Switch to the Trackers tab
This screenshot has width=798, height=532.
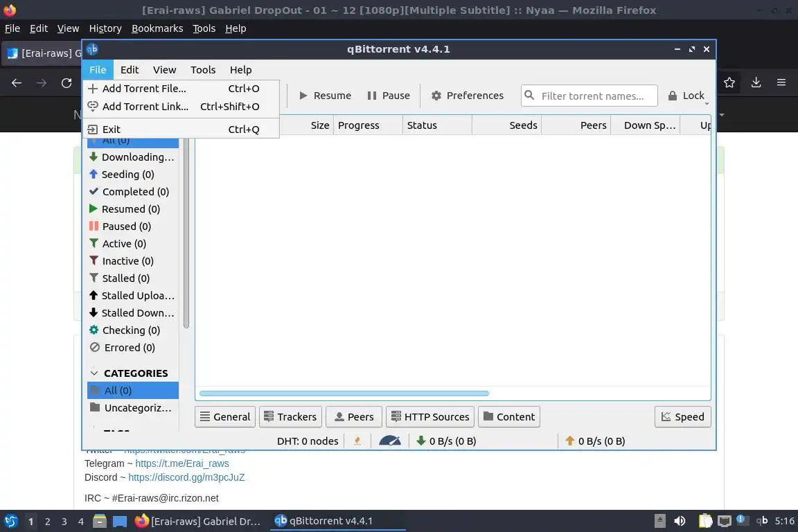coord(291,417)
